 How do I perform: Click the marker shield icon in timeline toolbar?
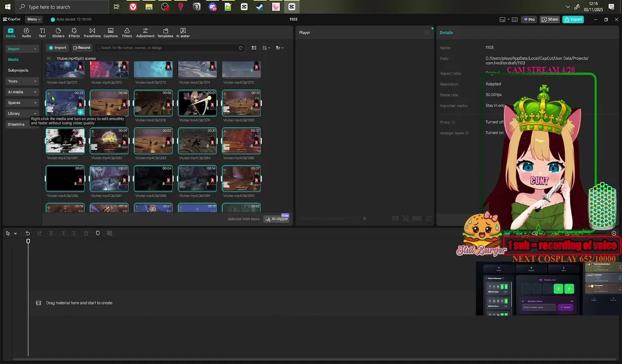tap(98, 233)
